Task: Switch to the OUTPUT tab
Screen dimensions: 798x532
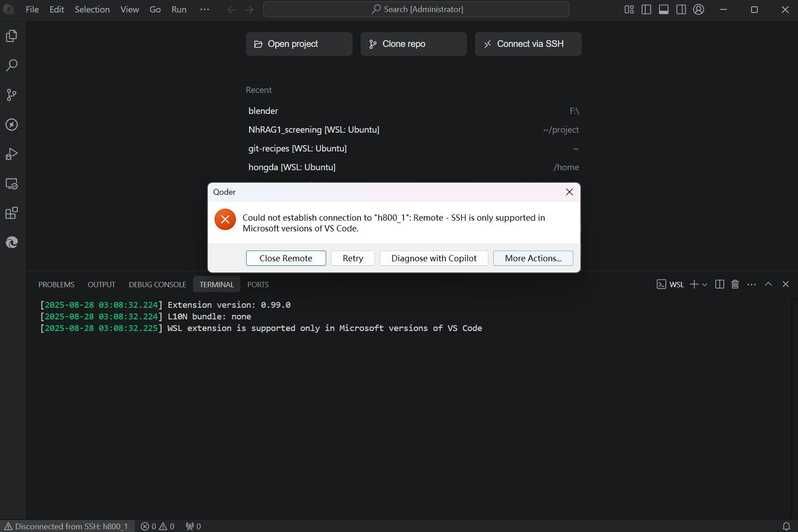Action: pos(101,285)
